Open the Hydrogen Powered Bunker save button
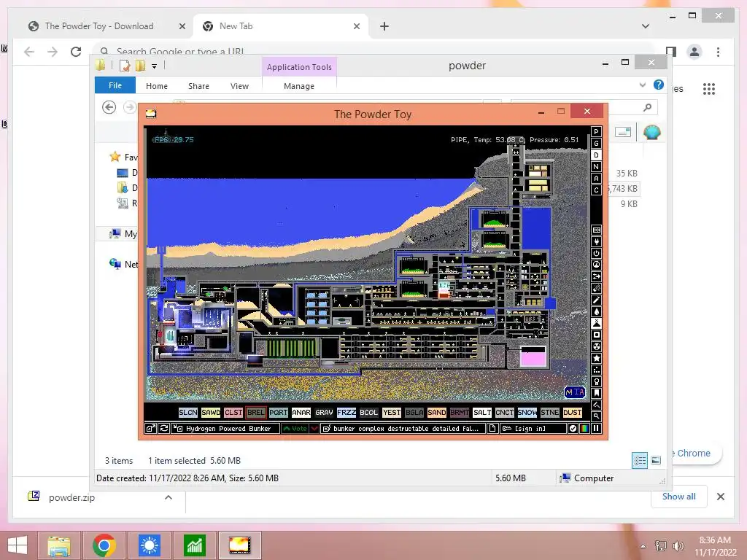 pos(225,428)
